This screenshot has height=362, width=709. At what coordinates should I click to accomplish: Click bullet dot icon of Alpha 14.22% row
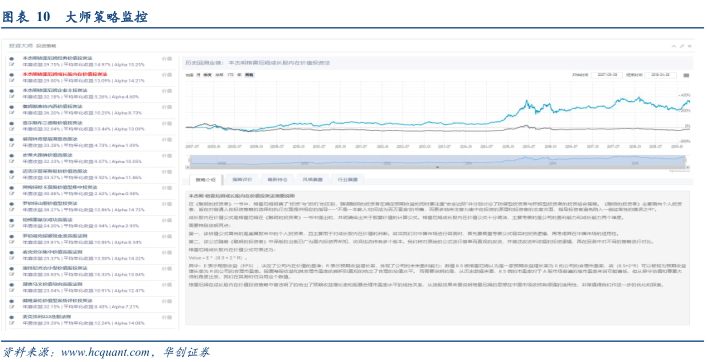(12, 252)
